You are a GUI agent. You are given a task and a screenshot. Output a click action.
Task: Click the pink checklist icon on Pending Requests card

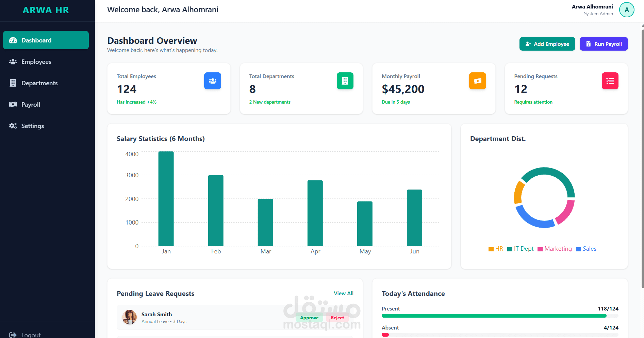pyautogui.click(x=610, y=81)
